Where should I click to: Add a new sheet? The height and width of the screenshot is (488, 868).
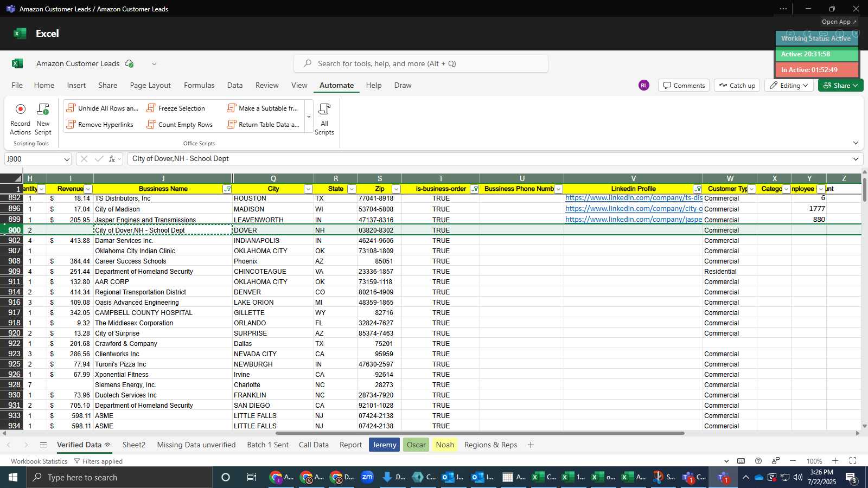pos(531,445)
